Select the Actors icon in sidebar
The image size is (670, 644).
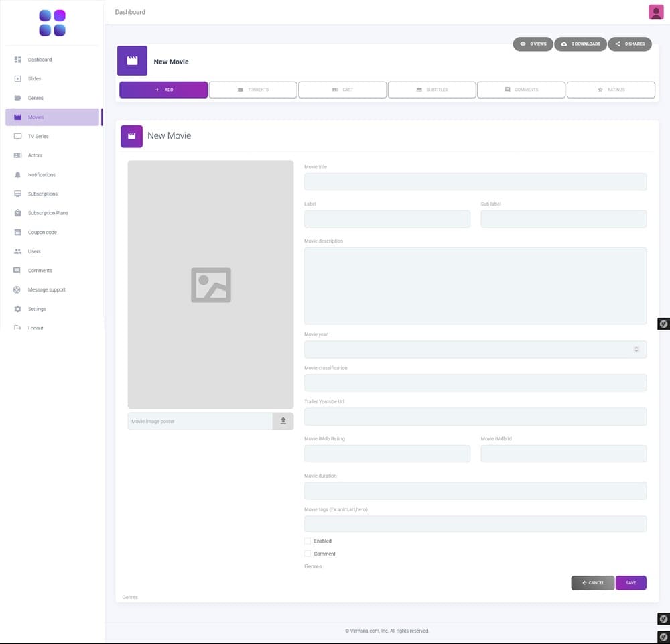[18, 155]
